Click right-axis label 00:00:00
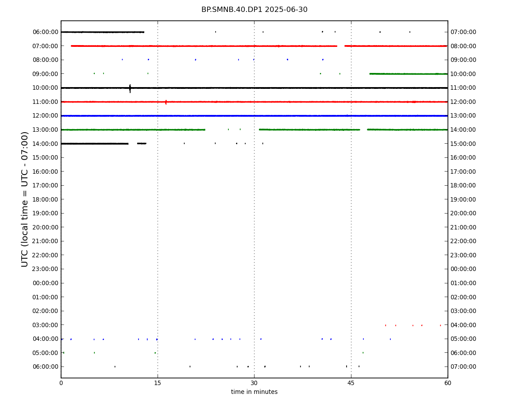The width and height of the screenshot is (509, 420). 463,269
